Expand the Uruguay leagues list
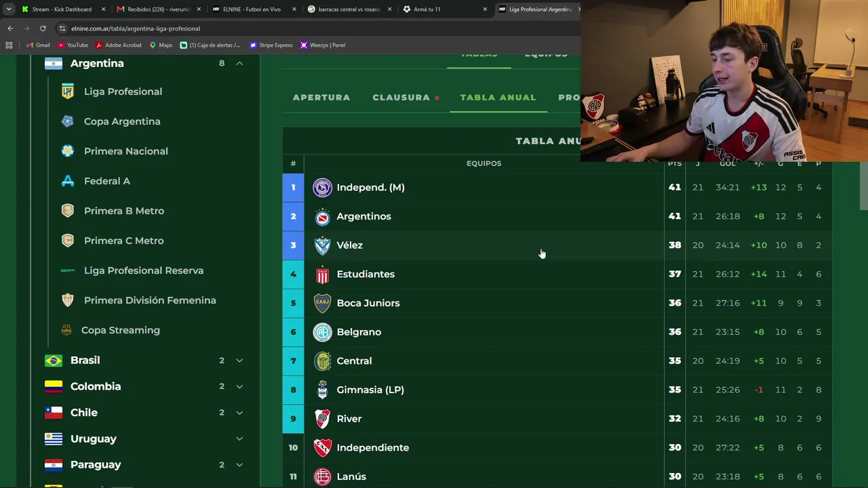 tap(239, 439)
